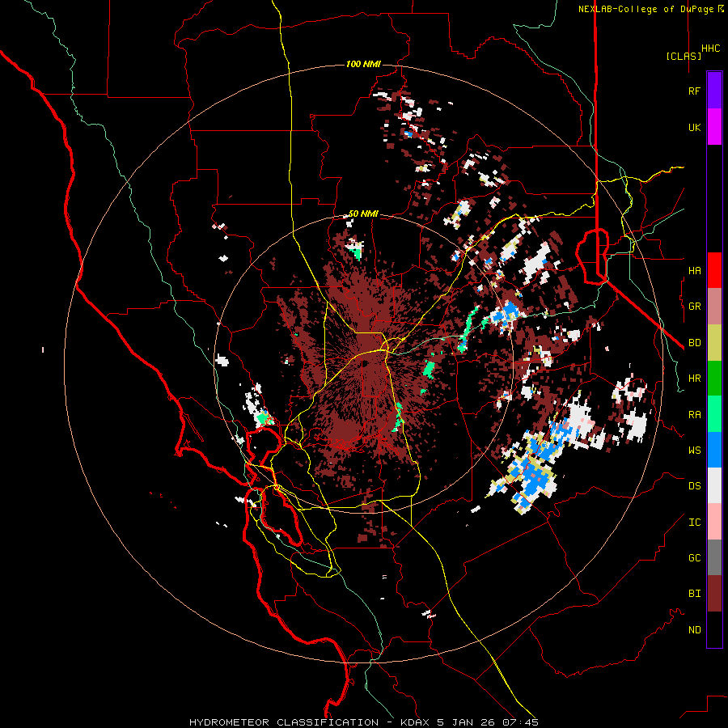The width and height of the screenshot is (728, 728).
Task: Click the '[CLAS]' units label
Action: pyautogui.click(x=684, y=56)
